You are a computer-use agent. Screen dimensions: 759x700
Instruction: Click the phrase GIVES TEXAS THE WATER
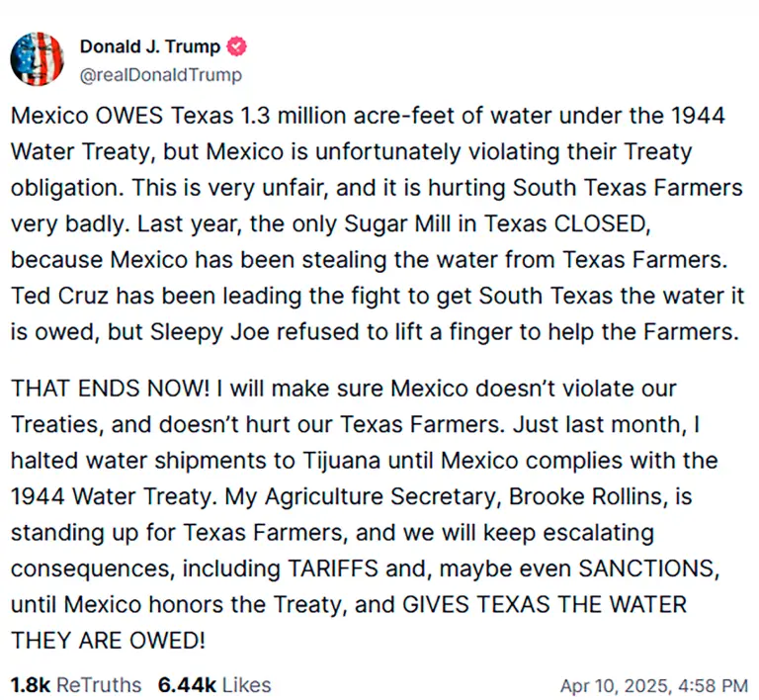[545, 605]
